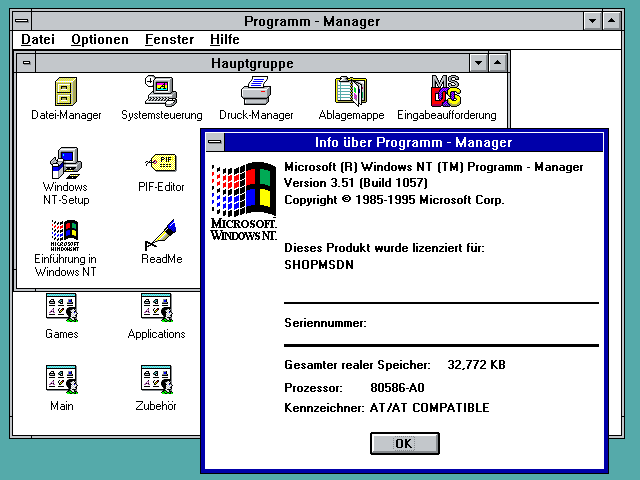Open Hauptgruppe window's control menu box

click(27, 63)
